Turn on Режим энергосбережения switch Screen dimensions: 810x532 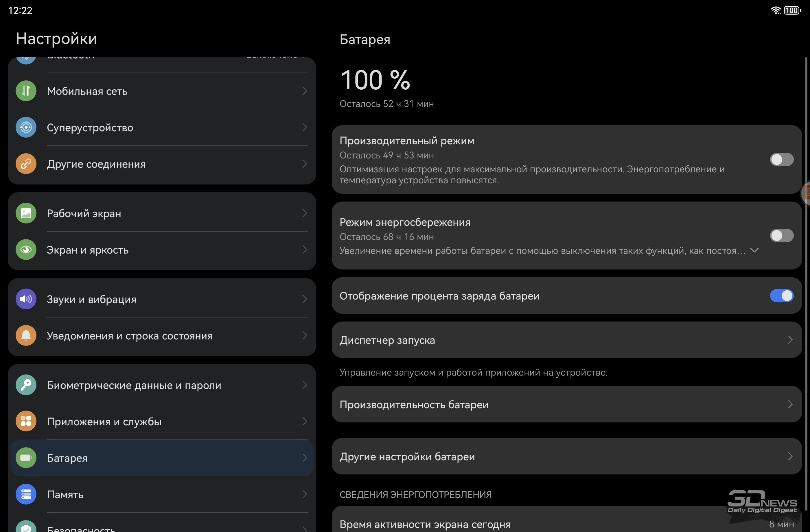click(x=781, y=235)
